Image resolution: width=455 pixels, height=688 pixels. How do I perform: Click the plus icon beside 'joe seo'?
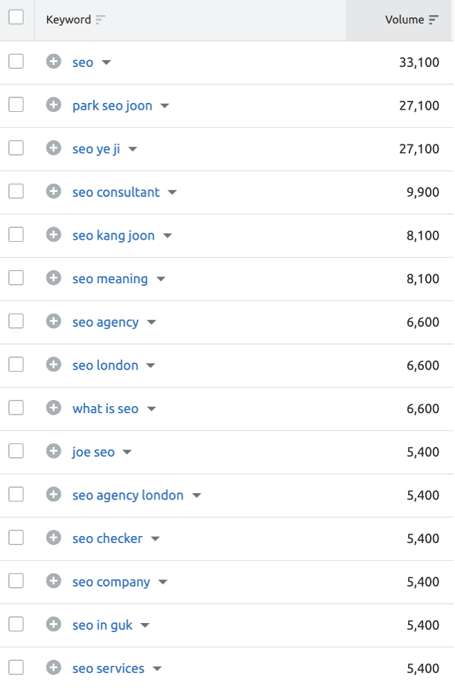[x=54, y=451]
